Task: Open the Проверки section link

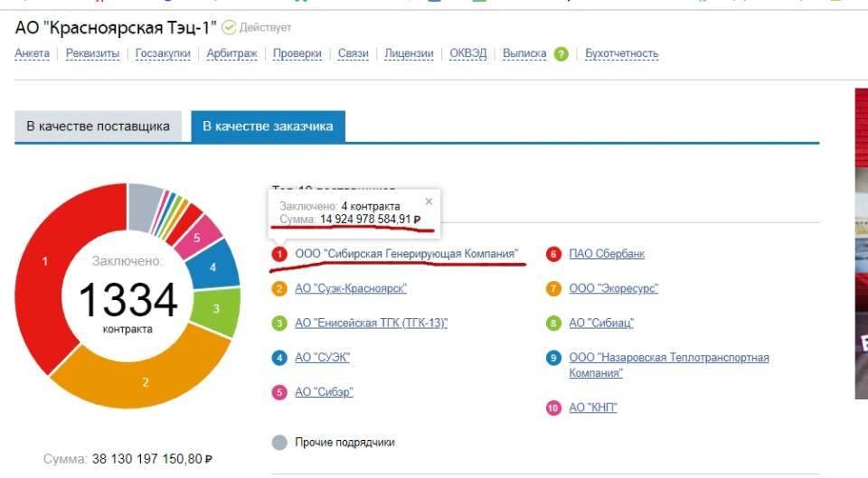Action: coord(297,53)
